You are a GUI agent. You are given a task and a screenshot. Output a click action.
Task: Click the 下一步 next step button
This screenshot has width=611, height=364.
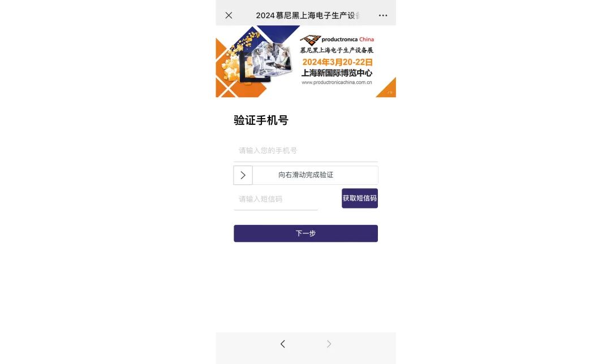(x=306, y=233)
